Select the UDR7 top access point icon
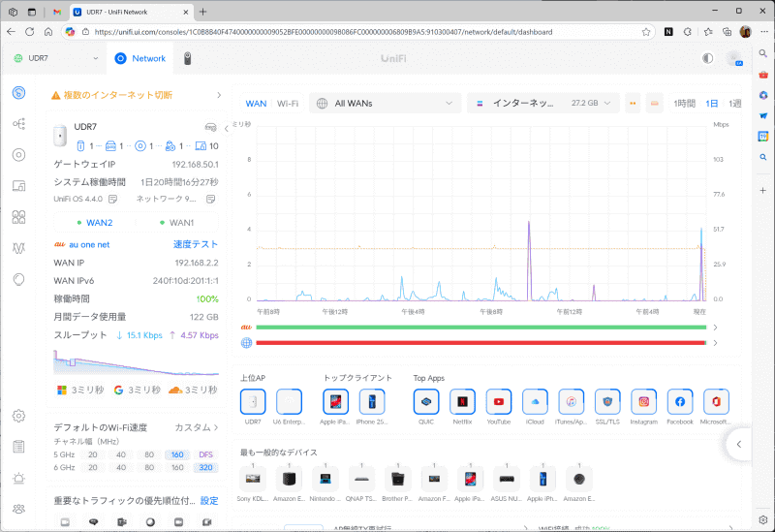 click(253, 401)
